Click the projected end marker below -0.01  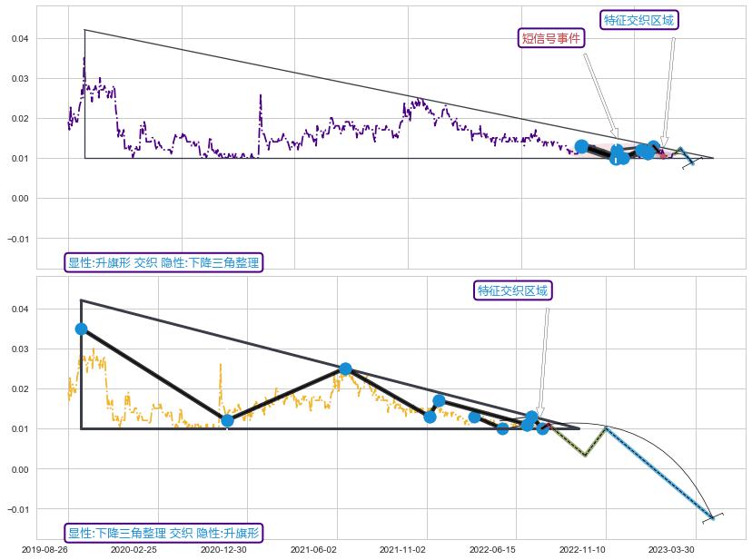(713, 518)
